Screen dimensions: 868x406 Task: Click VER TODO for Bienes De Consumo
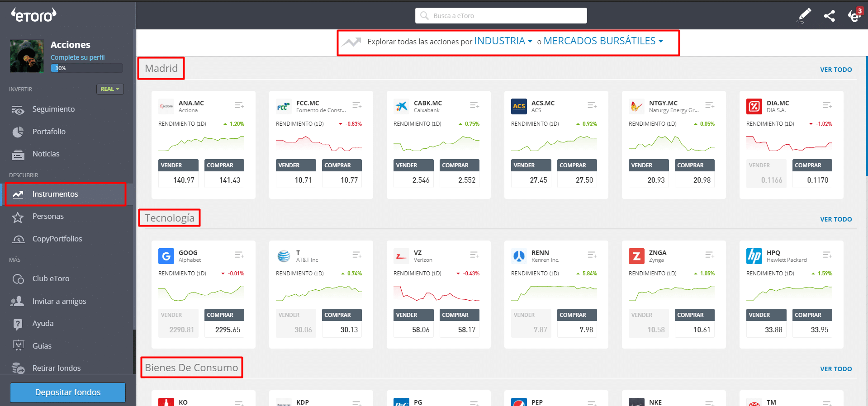pyautogui.click(x=836, y=369)
